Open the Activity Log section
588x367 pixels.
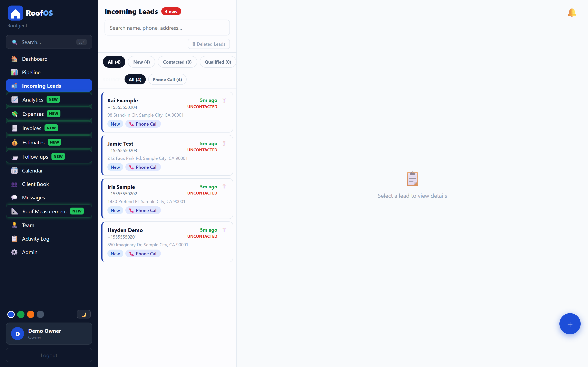coord(36,239)
